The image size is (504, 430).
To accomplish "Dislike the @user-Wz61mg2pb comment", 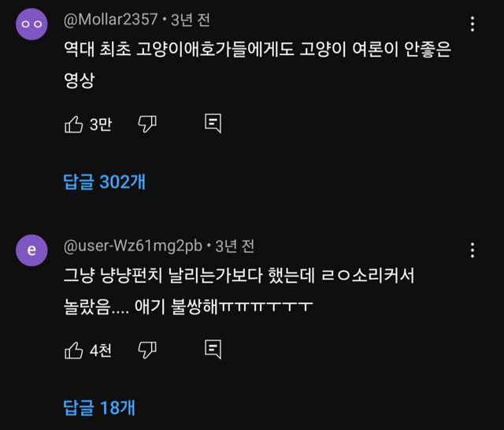I will point(147,350).
